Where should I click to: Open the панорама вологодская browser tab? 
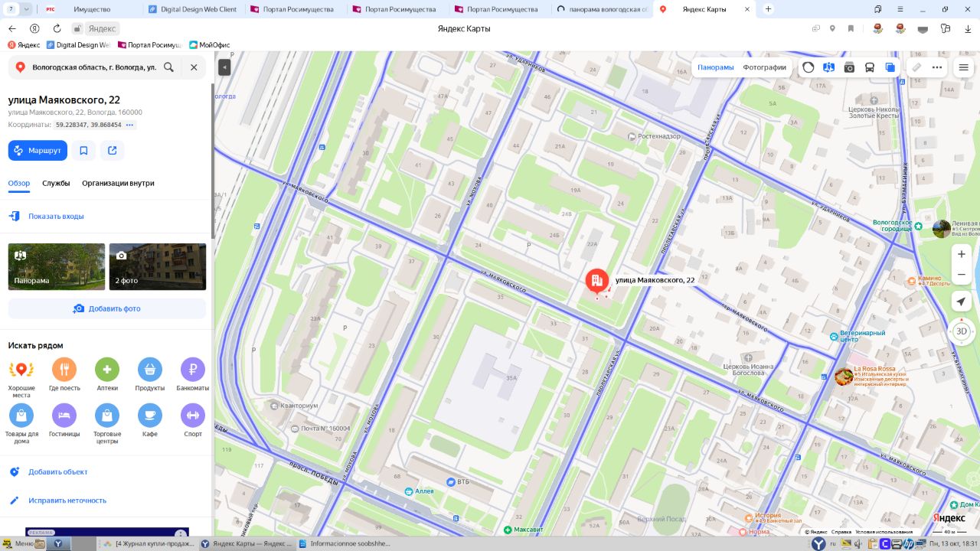pos(602,9)
